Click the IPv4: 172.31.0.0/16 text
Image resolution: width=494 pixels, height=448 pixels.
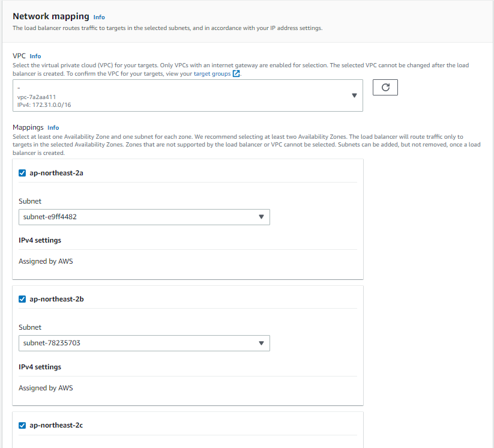click(x=44, y=105)
